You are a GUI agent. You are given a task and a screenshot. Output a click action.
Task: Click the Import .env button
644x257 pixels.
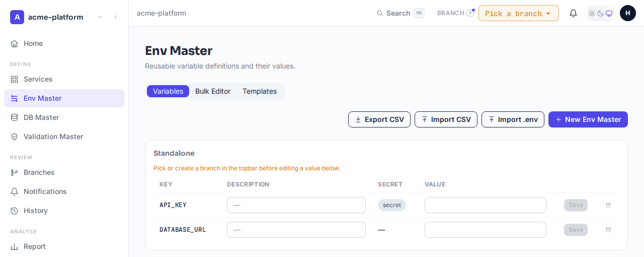[x=513, y=119]
